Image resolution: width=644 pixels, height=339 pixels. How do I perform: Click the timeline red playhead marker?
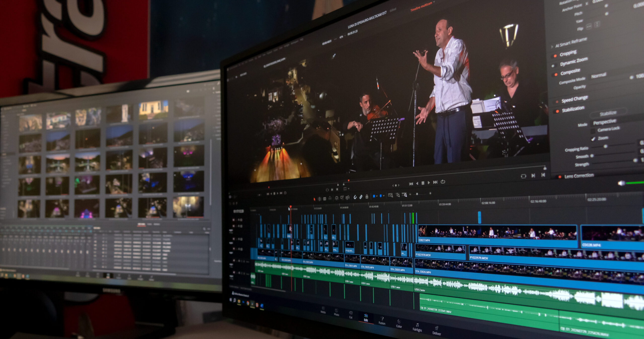pyautogui.click(x=291, y=207)
